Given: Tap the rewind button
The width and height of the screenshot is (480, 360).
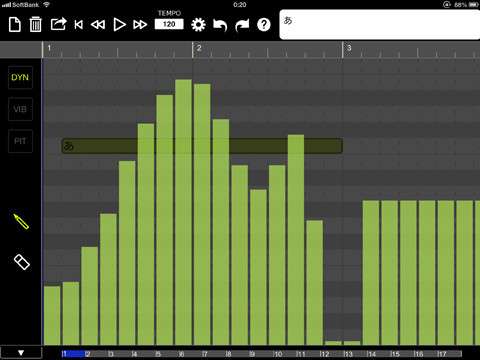Looking at the screenshot, I should point(98,25).
